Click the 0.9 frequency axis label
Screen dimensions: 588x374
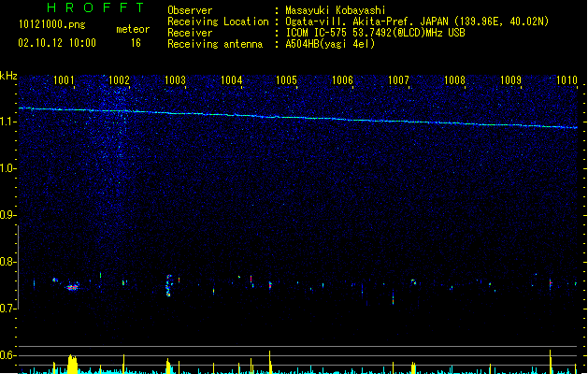tap(7, 215)
